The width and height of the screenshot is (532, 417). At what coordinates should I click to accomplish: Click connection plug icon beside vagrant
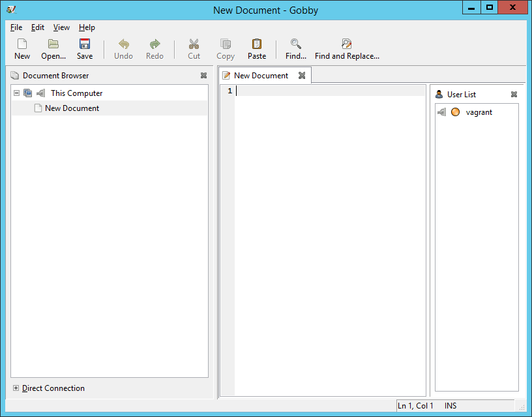tap(442, 112)
